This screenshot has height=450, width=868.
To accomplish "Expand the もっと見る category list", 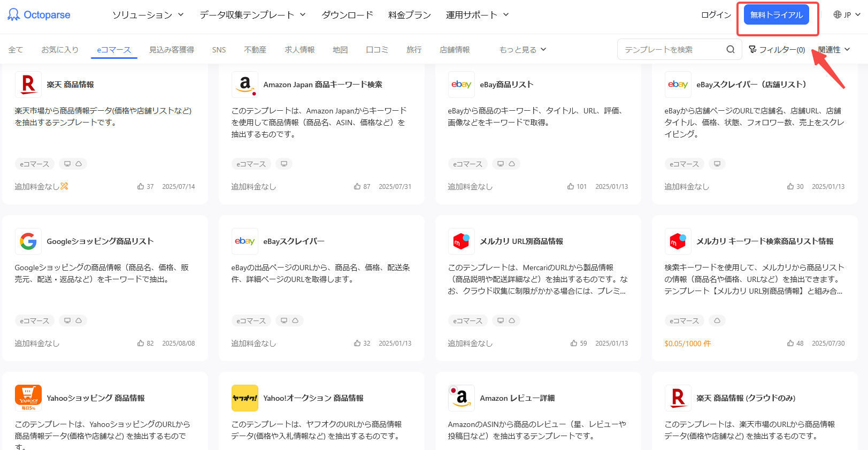I will tap(523, 50).
